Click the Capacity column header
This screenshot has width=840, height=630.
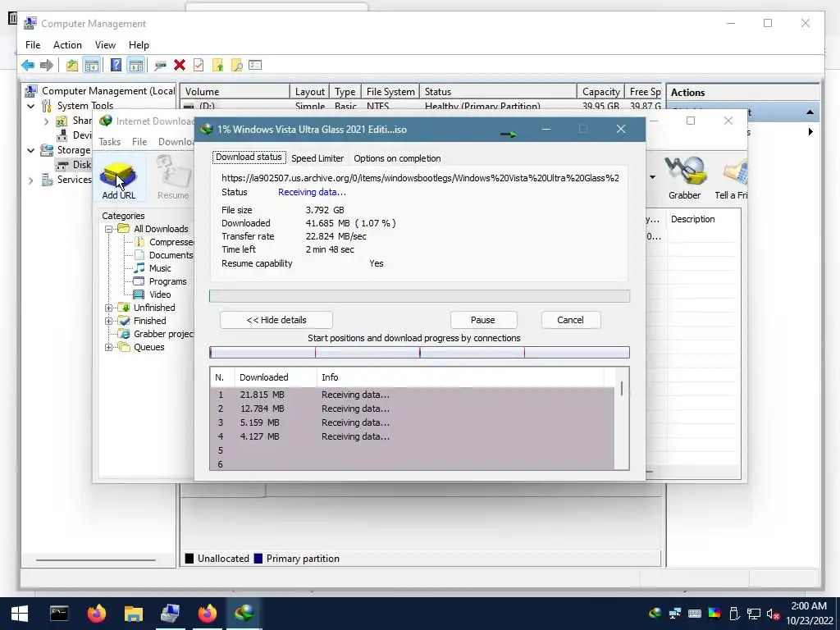600,92
